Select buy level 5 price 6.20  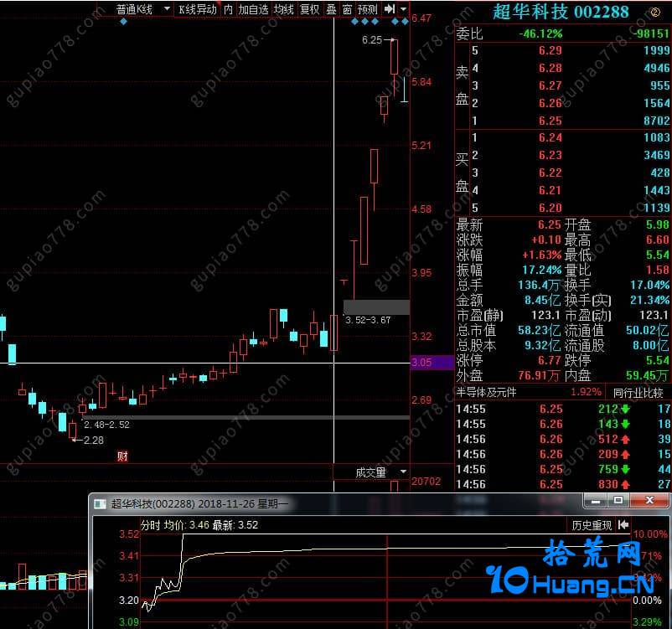551,208
